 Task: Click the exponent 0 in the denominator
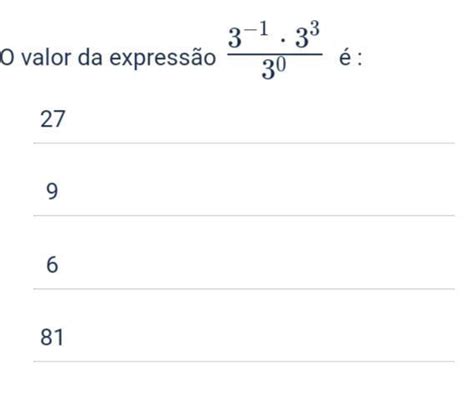281,65
